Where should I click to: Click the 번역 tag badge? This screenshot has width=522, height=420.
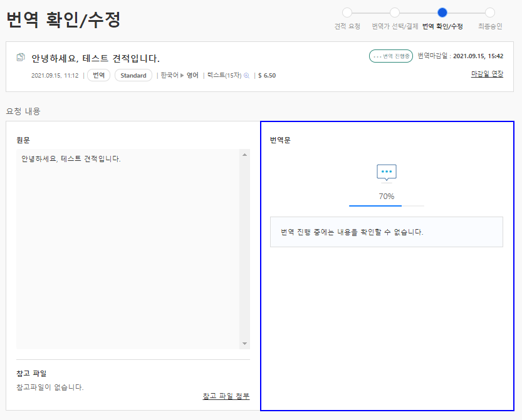[x=98, y=75]
